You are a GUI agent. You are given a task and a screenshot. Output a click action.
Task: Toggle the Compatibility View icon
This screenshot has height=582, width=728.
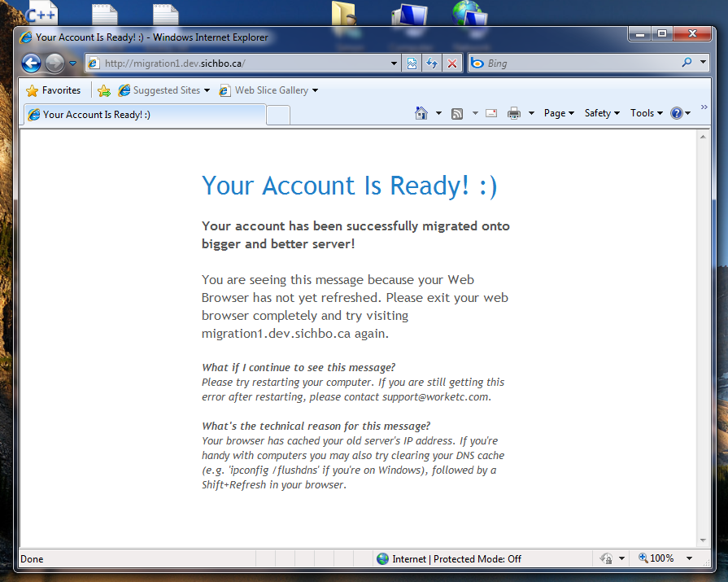pyautogui.click(x=412, y=63)
